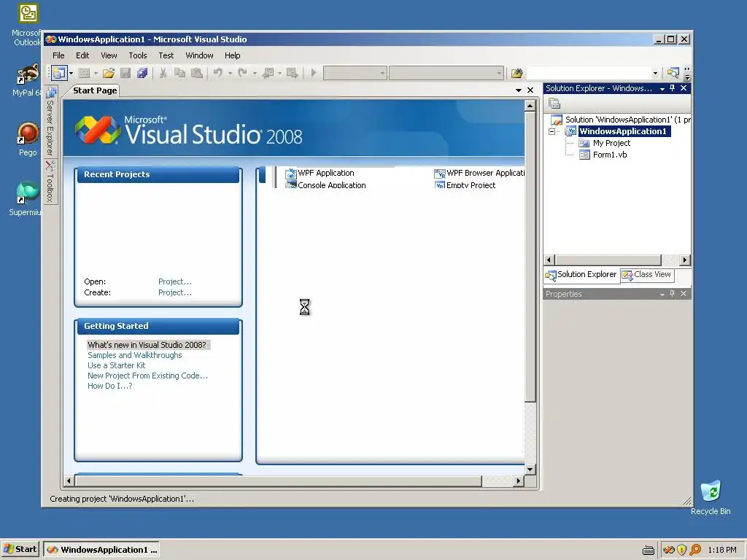Screen dimensions: 747x560
Task: Toggle Solution Explorer auto-hide pin
Action: point(672,88)
